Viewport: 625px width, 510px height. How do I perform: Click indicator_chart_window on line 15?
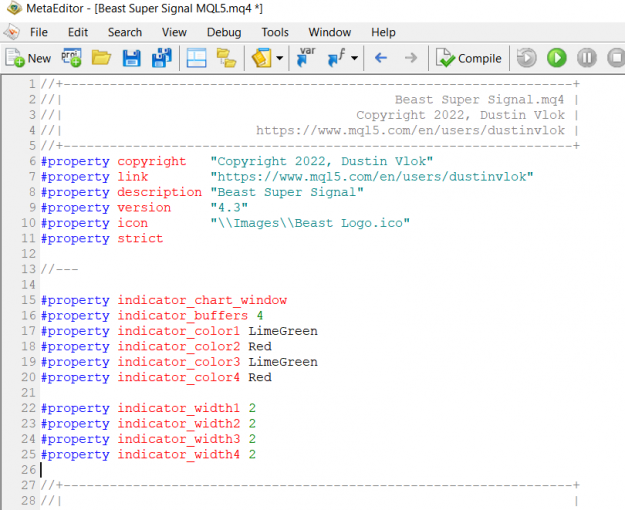[x=202, y=300]
